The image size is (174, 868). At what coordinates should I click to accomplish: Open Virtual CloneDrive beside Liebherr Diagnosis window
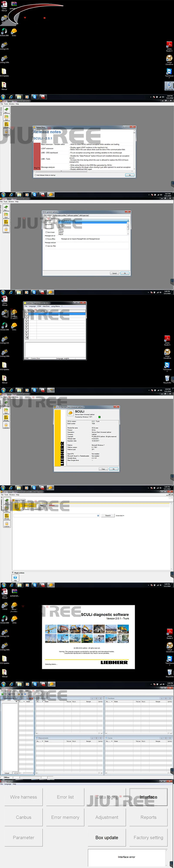167,354
